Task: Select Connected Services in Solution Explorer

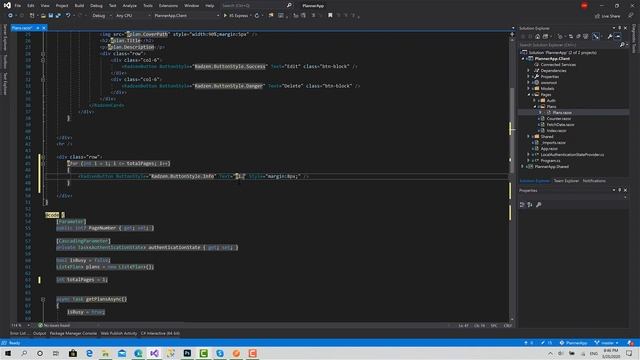Action: point(558,64)
